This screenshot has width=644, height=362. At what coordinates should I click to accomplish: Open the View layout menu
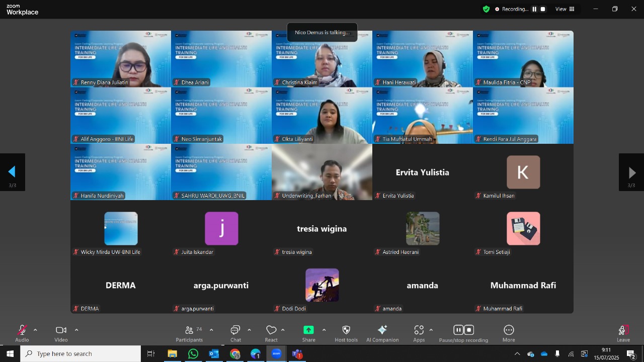pyautogui.click(x=565, y=9)
